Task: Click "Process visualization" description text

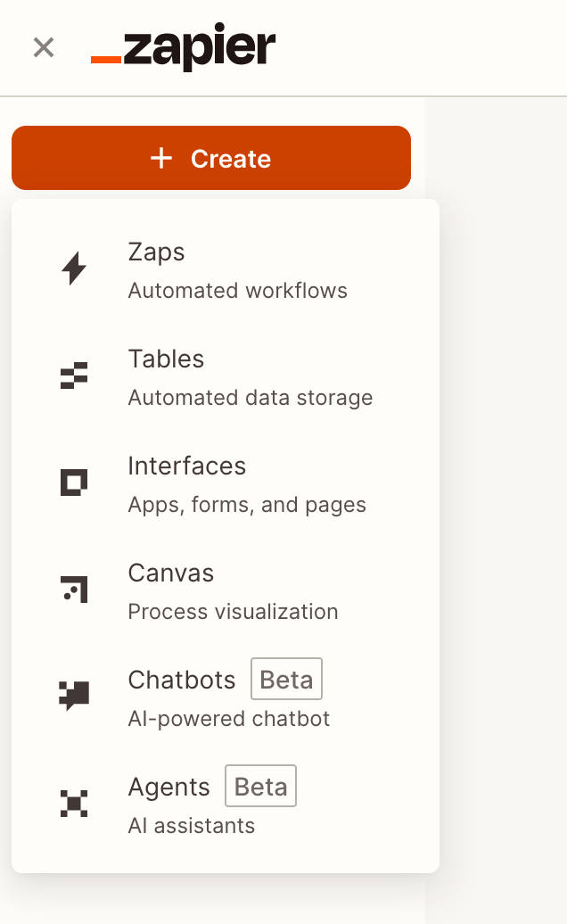Action: pyautogui.click(x=234, y=612)
